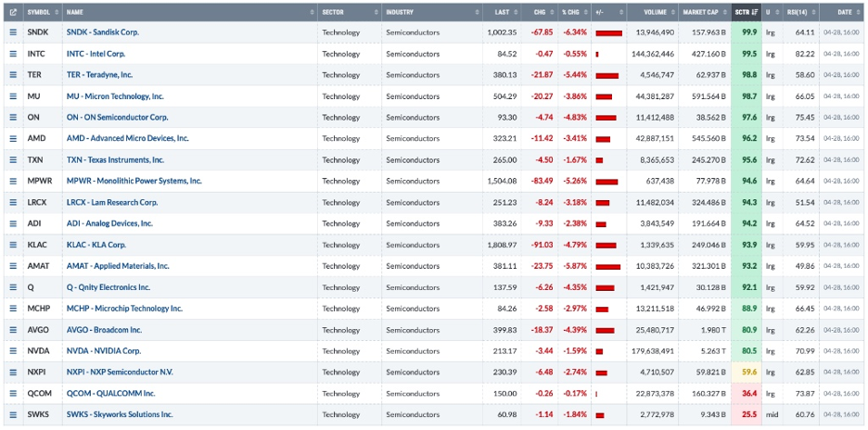The width and height of the screenshot is (868, 430).
Task: Click the yellow 59.6 SCTR value
Action: [749, 372]
